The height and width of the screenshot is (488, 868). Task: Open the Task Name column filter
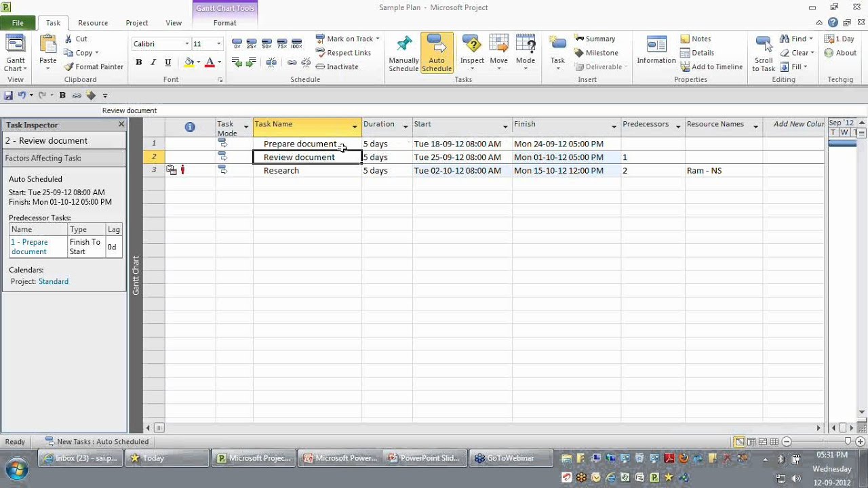coord(355,127)
